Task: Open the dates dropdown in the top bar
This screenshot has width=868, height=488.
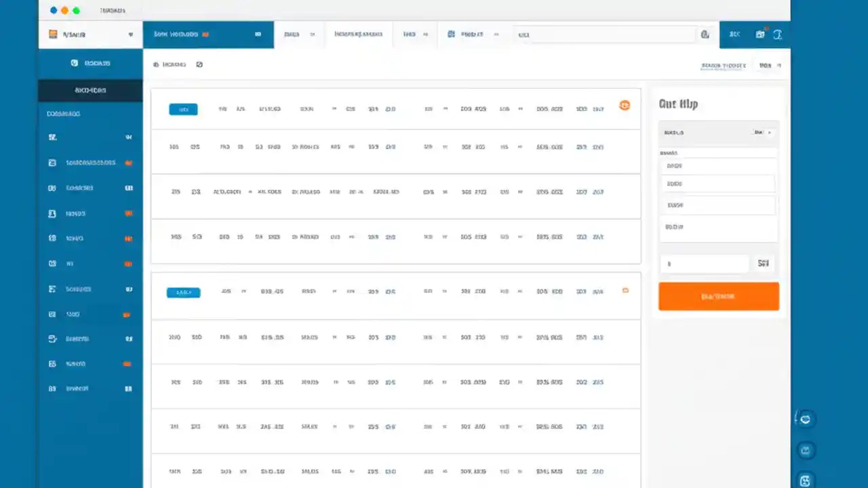Action: click(x=300, y=34)
